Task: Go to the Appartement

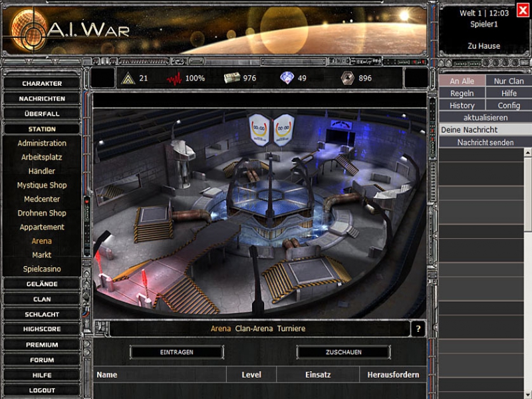Action: click(x=42, y=227)
